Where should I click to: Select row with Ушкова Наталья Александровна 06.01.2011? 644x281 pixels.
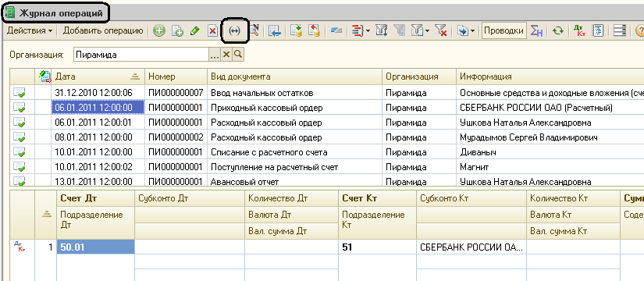click(x=327, y=123)
